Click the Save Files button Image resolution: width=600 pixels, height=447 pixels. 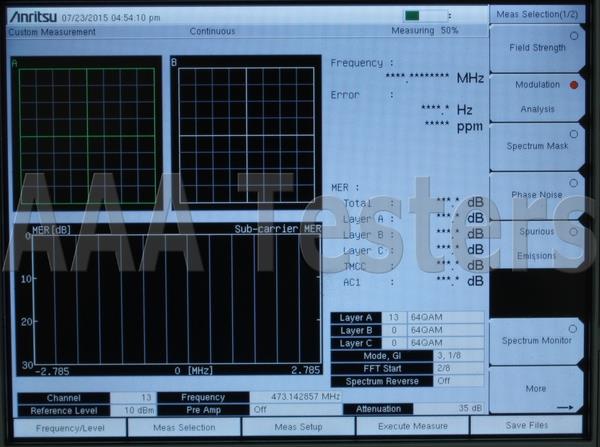pyautogui.click(x=527, y=425)
